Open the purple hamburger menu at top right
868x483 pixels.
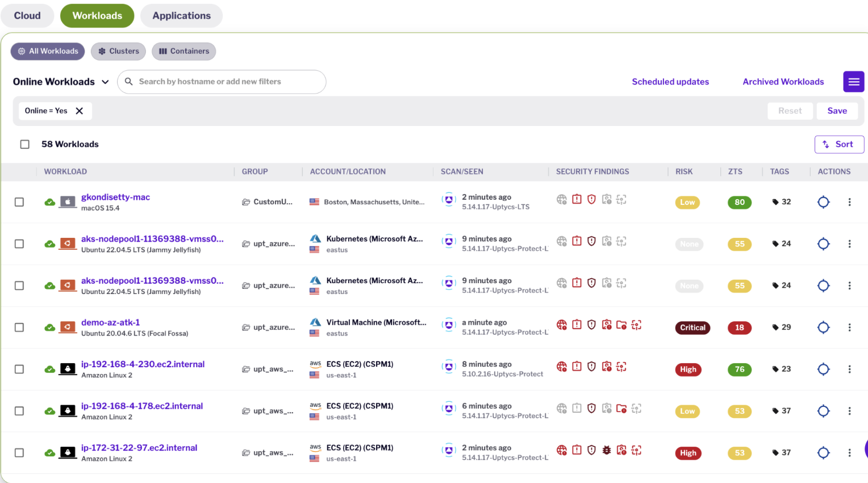coord(854,81)
